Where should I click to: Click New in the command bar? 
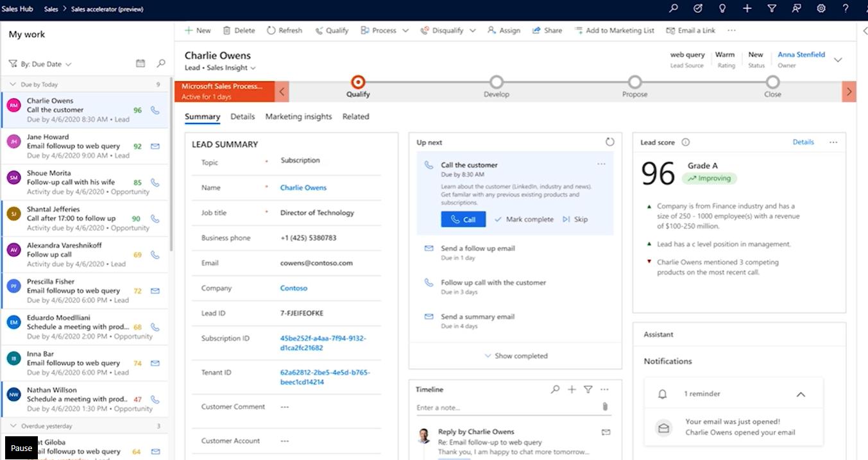198,31
